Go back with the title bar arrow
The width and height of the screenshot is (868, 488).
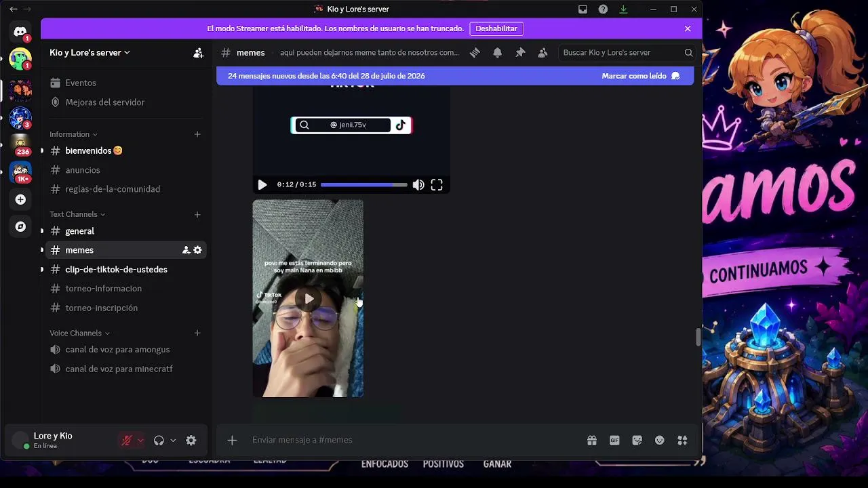(x=13, y=9)
